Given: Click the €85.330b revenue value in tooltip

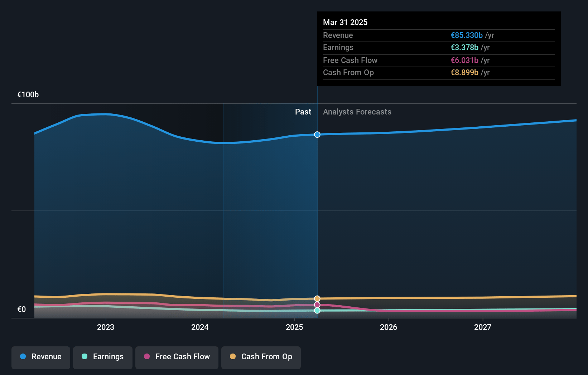Looking at the screenshot, I should click(467, 35).
